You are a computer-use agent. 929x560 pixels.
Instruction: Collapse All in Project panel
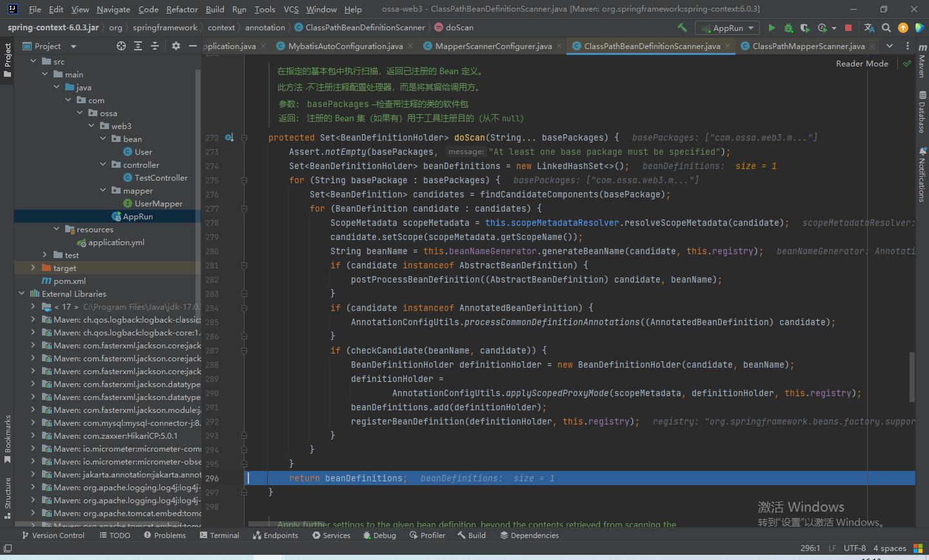coord(155,46)
